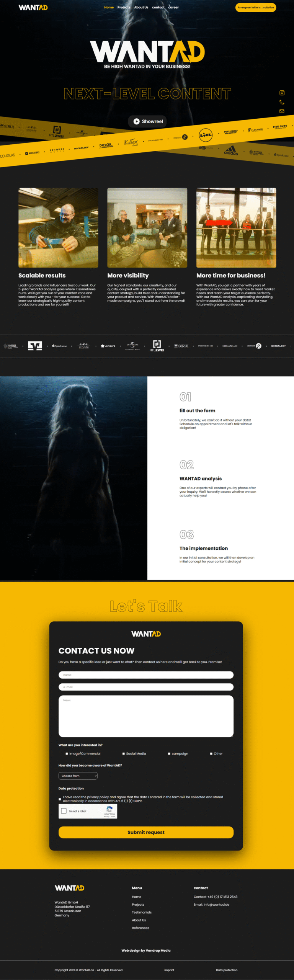Click Arrange an initial consultation button
This screenshot has width=294, height=980.
[x=255, y=7]
